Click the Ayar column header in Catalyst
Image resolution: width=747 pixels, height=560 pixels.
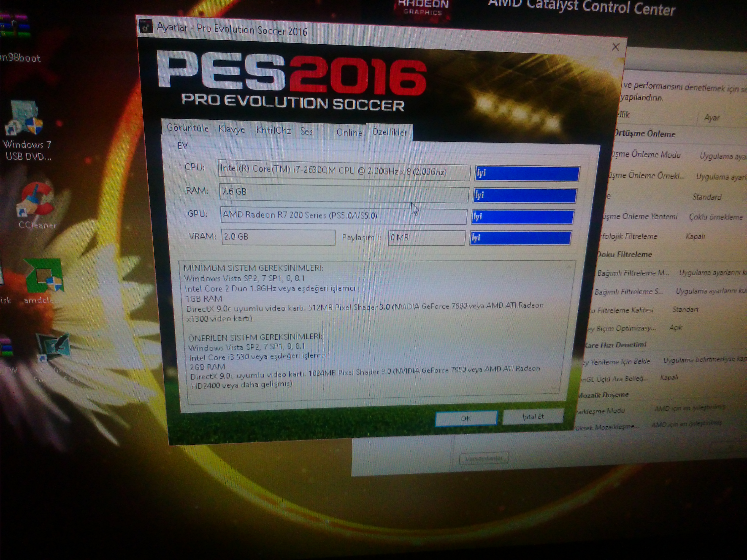712,118
